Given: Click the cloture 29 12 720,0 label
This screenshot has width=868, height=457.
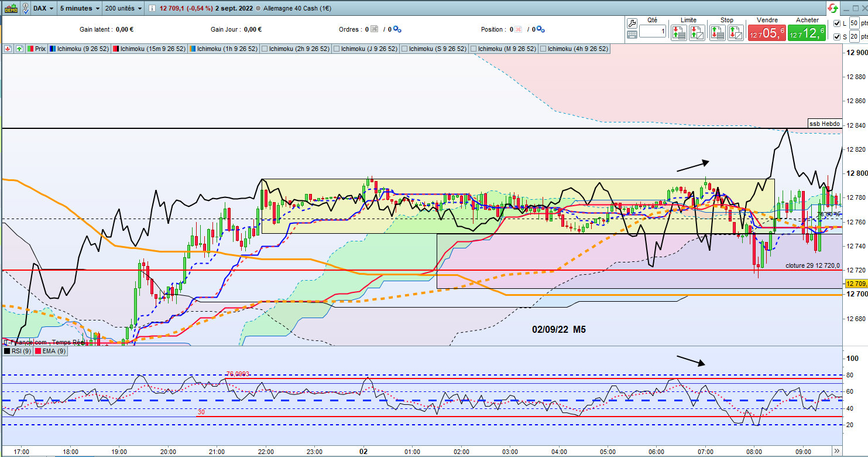Looking at the screenshot, I should click(x=812, y=266).
